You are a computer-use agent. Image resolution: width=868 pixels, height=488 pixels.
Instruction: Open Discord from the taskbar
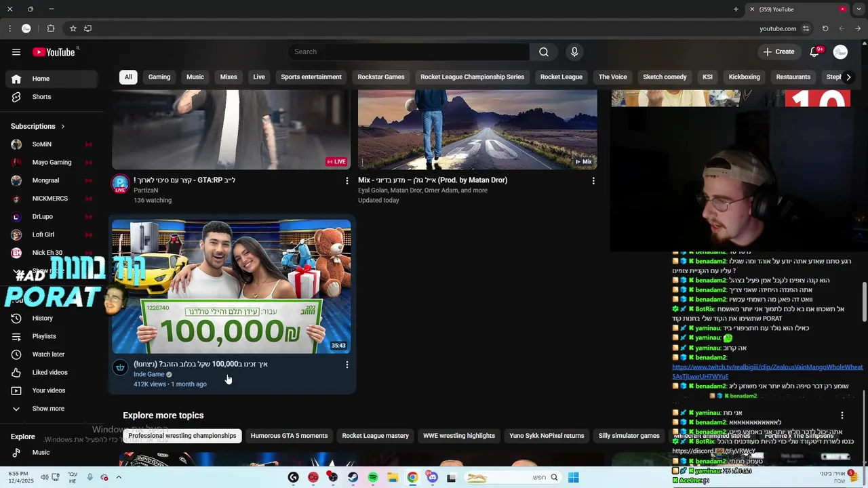[x=432, y=477]
